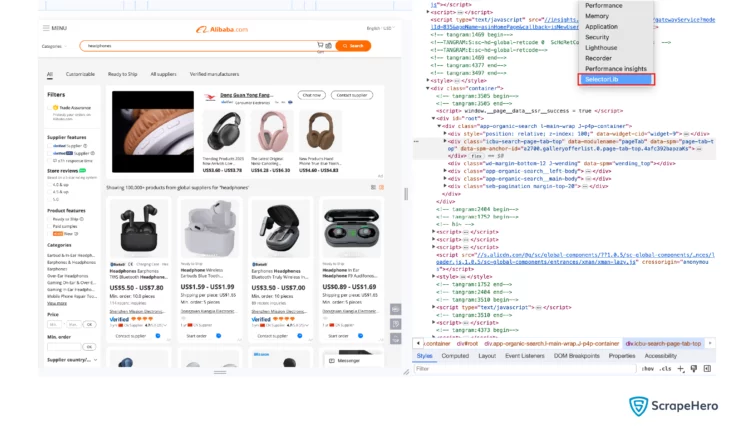This screenshot has height=437, width=744.
Task: Open the pink headphones product thumbnail
Action: [x=272, y=131]
